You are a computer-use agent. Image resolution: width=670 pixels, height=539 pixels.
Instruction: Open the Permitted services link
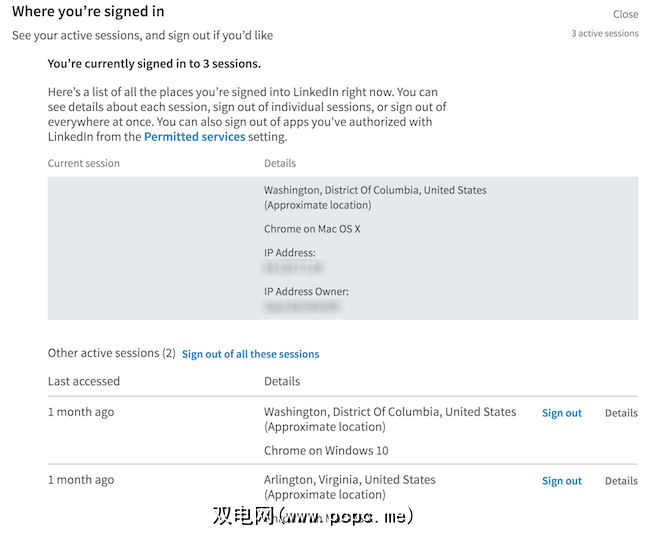tap(194, 137)
